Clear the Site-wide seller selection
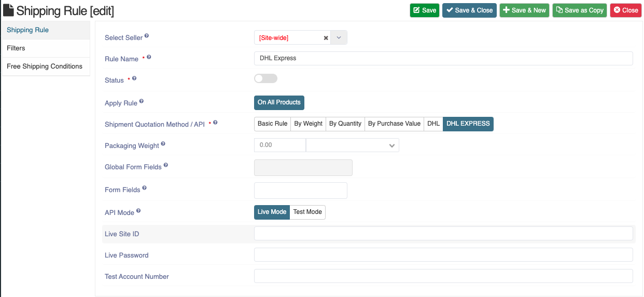The height and width of the screenshot is (297, 644). 326,38
